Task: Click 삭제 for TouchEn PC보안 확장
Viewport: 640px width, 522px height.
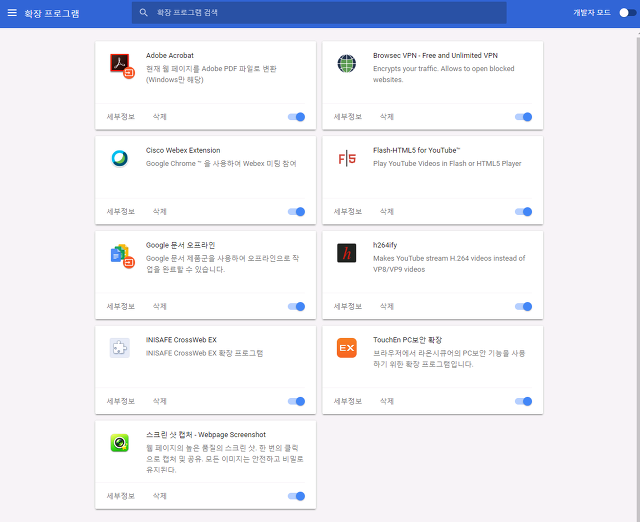Action: pos(387,401)
